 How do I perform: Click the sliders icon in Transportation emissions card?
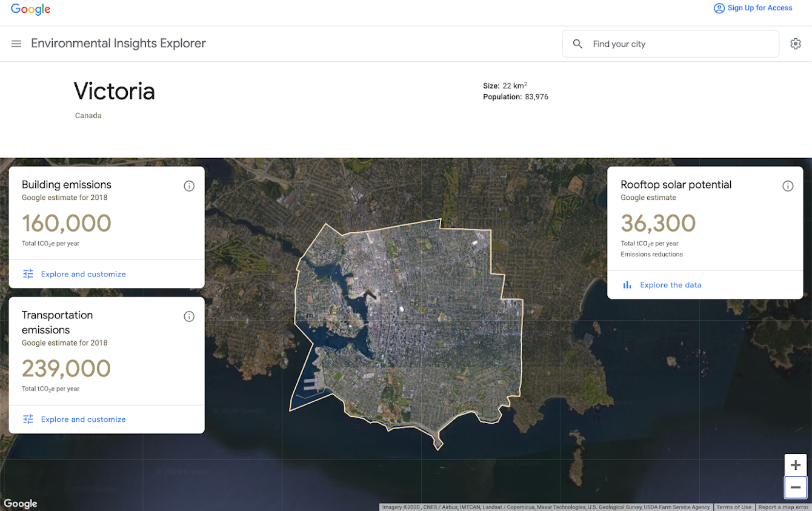point(28,419)
